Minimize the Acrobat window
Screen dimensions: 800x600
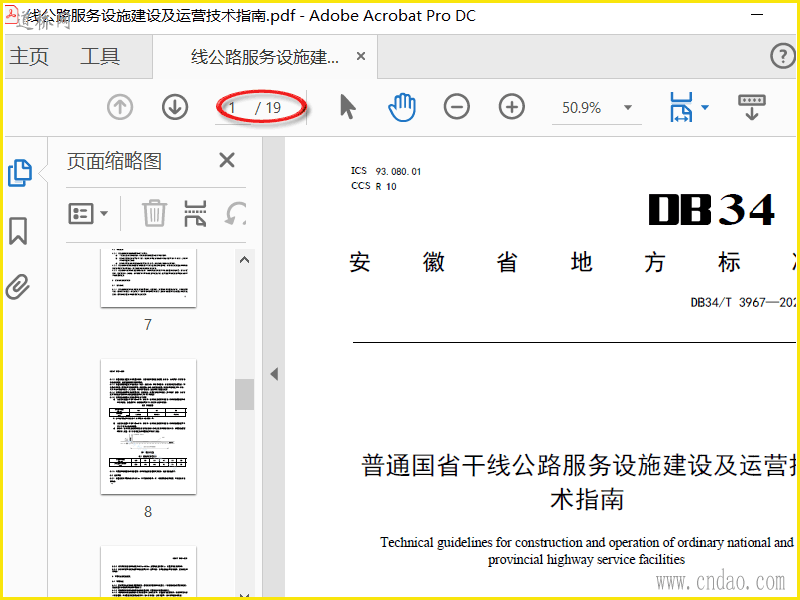[757, 15]
